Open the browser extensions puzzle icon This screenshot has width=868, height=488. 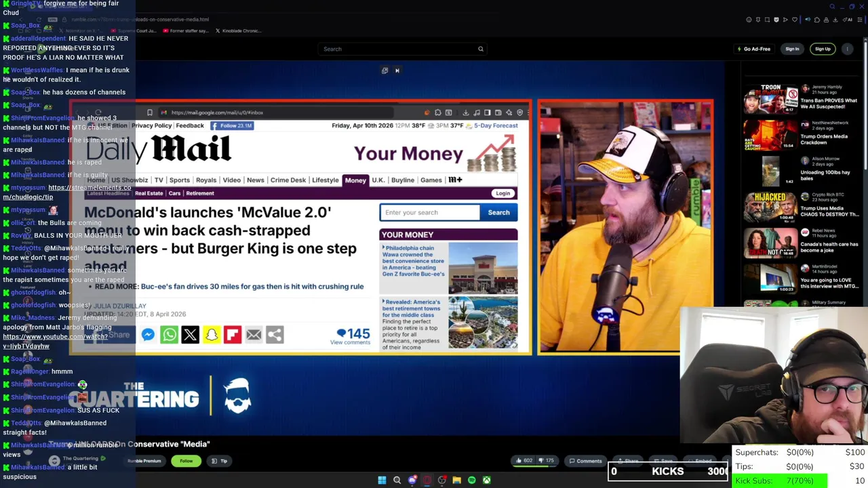point(817,20)
